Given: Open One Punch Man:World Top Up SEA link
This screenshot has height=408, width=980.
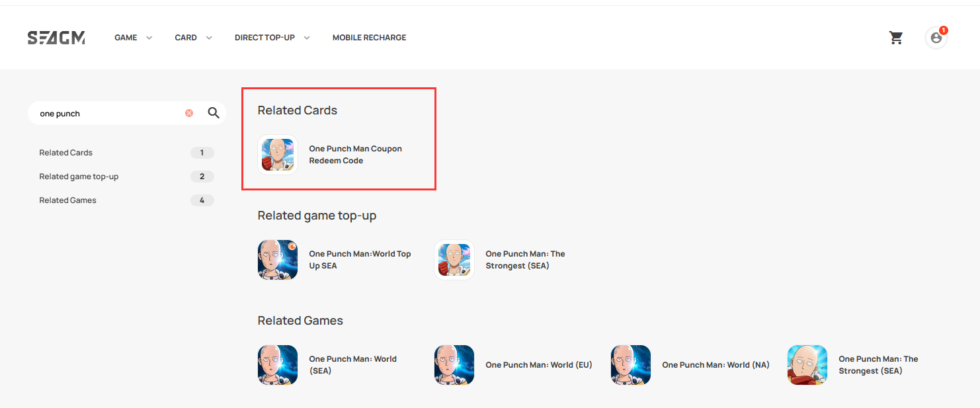Looking at the screenshot, I should tap(360, 260).
